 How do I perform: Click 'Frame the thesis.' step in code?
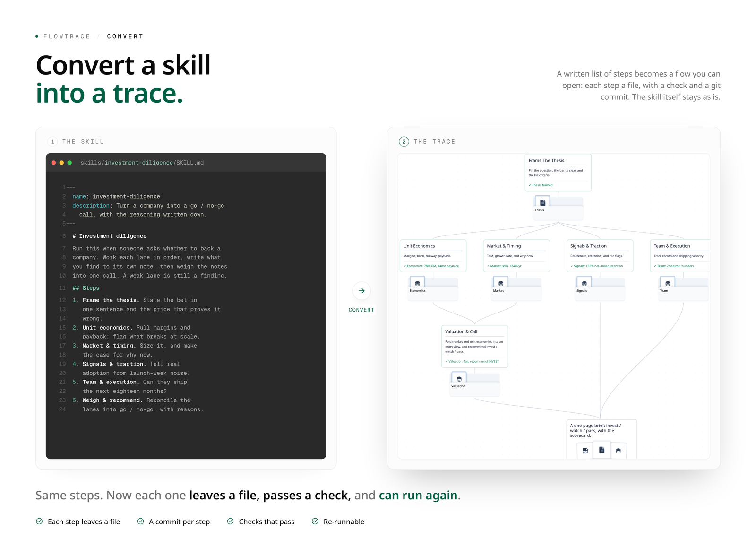pos(111,300)
